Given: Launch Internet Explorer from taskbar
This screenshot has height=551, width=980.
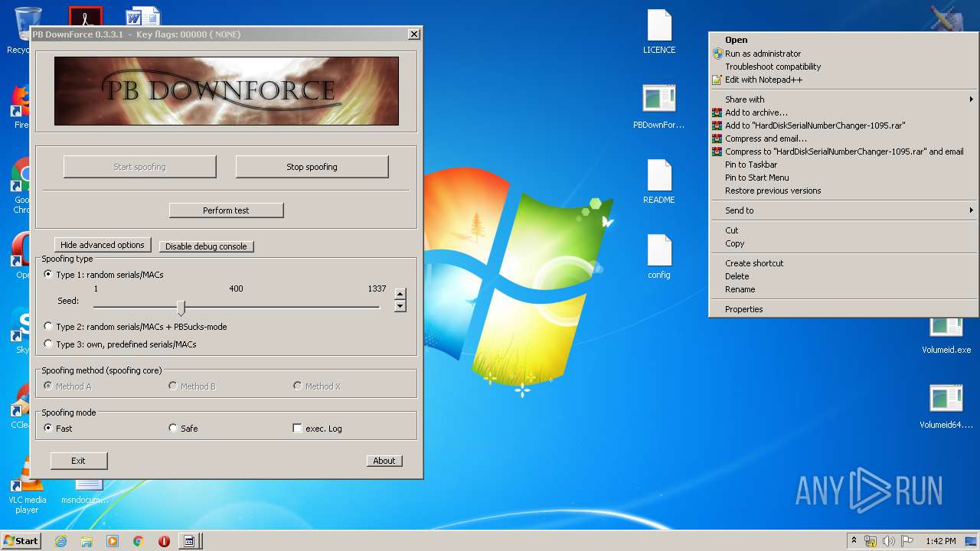Looking at the screenshot, I should (60, 541).
